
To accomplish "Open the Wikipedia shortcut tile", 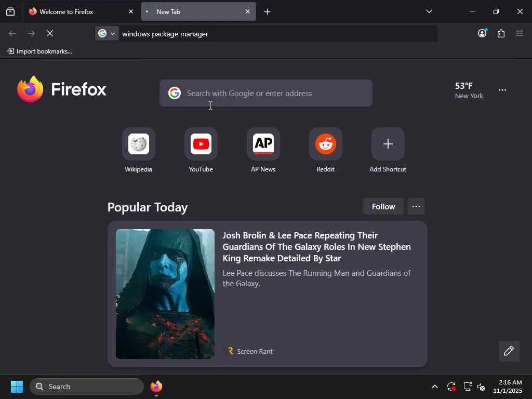I will point(138,144).
